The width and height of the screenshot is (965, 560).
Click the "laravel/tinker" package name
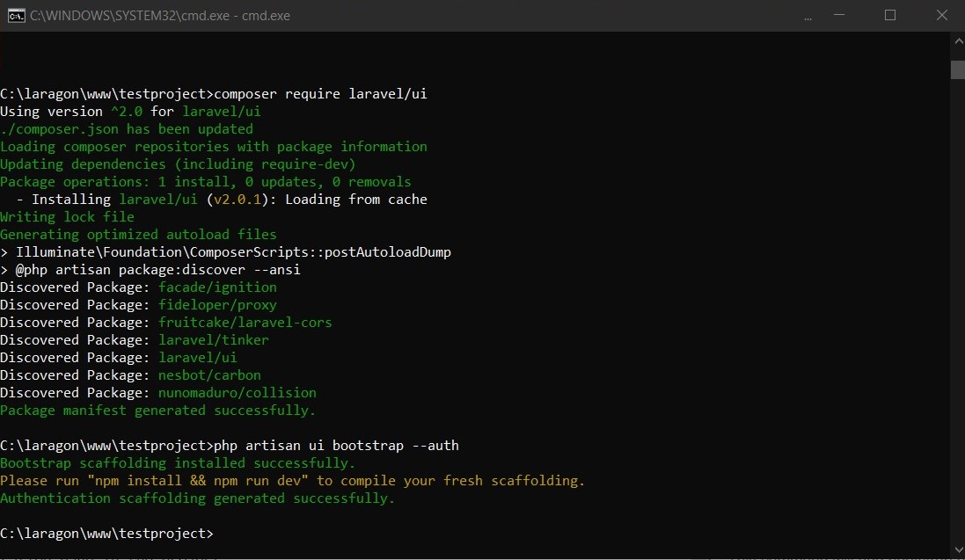[214, 339]
